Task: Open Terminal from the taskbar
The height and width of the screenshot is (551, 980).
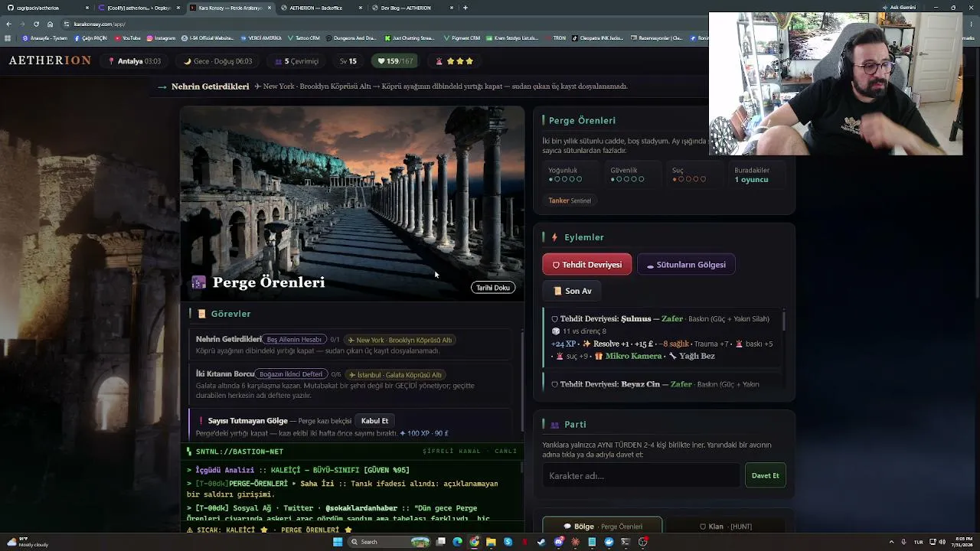Action: click(626, 542)
